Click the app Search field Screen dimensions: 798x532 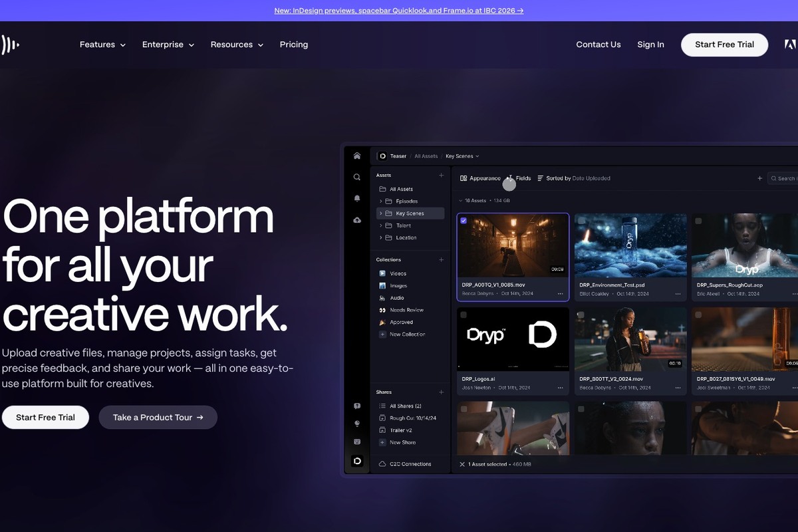point(783,178)
